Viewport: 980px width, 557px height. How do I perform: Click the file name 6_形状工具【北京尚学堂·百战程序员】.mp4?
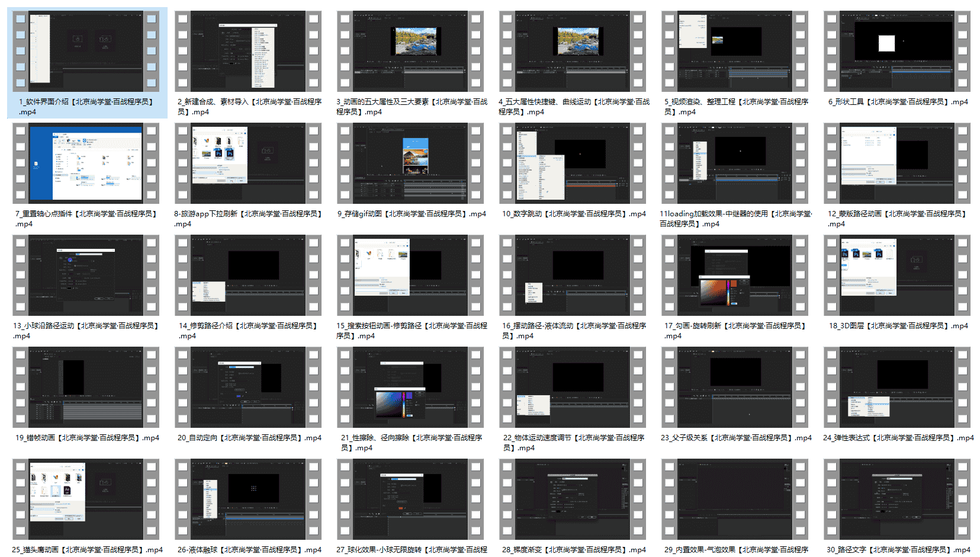(898, 102)
